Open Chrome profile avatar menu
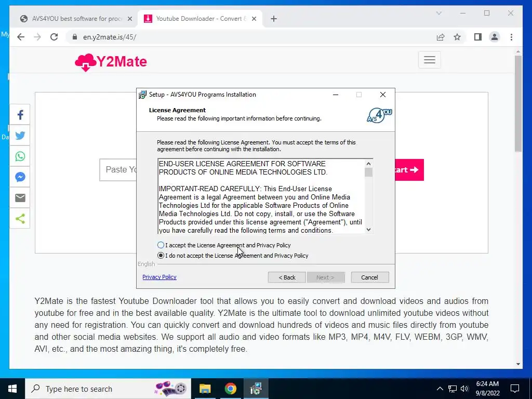This screenshot has height=399, width=532. 495,37
